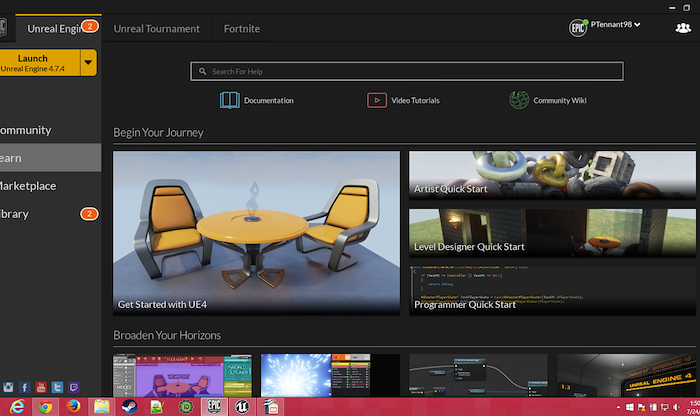The width and height of the screenshot is (700, 416).
Task: Show hidden system tray icons
Action: point(618,407)
